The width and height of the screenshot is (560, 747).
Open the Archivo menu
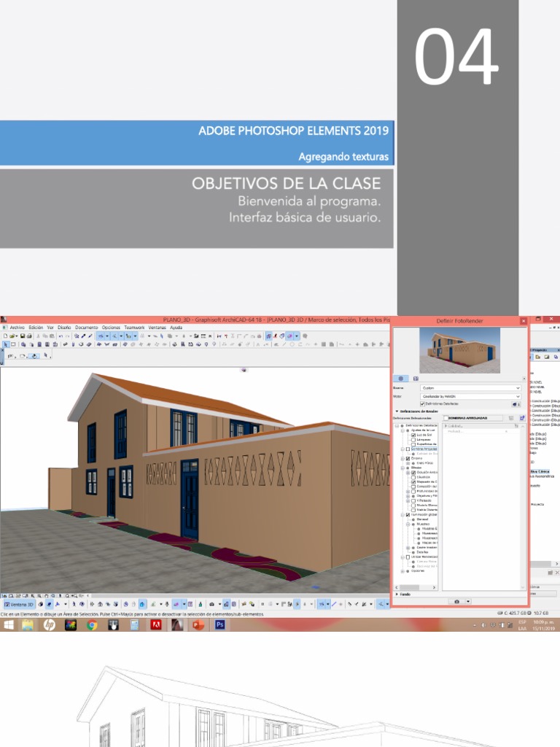coord(16,328)
